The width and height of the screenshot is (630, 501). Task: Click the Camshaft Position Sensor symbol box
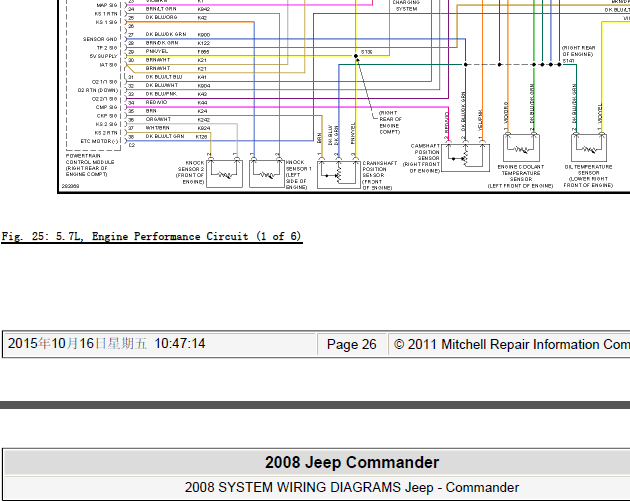[x=465, y=158]
